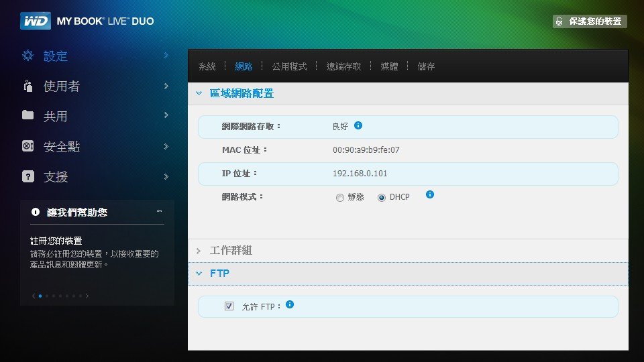This screenshot has height=362, width=644.
Task: Click the 使用者 people icon
Action: 28,86
